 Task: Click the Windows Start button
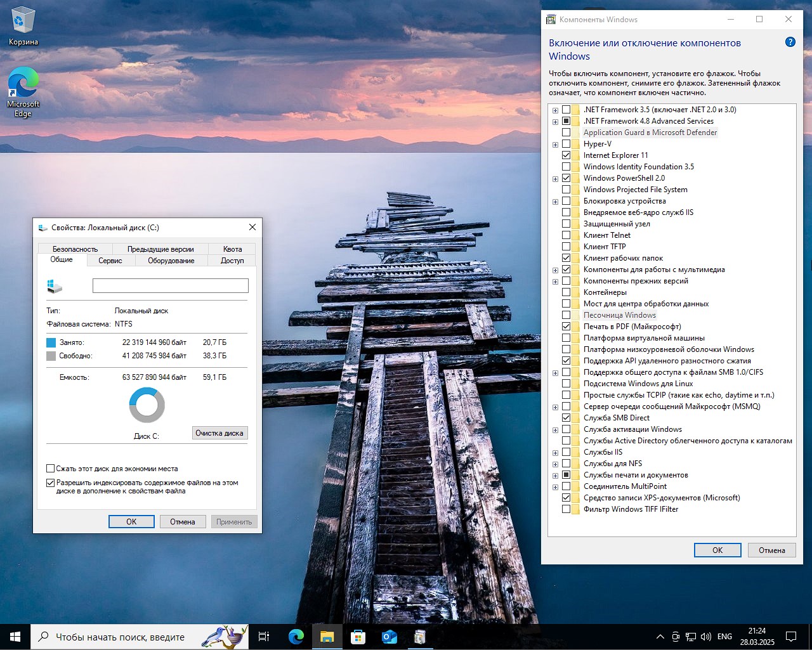(x=15, y=636)
